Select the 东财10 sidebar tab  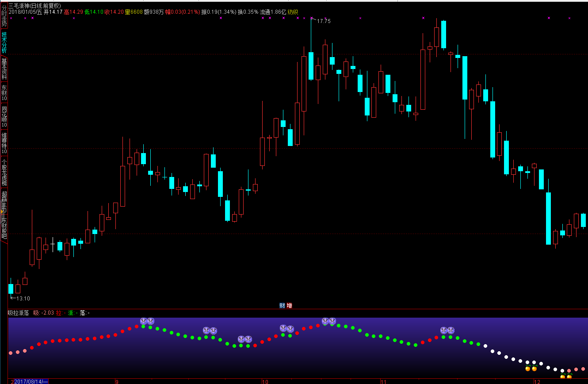(x=4, y=92)
